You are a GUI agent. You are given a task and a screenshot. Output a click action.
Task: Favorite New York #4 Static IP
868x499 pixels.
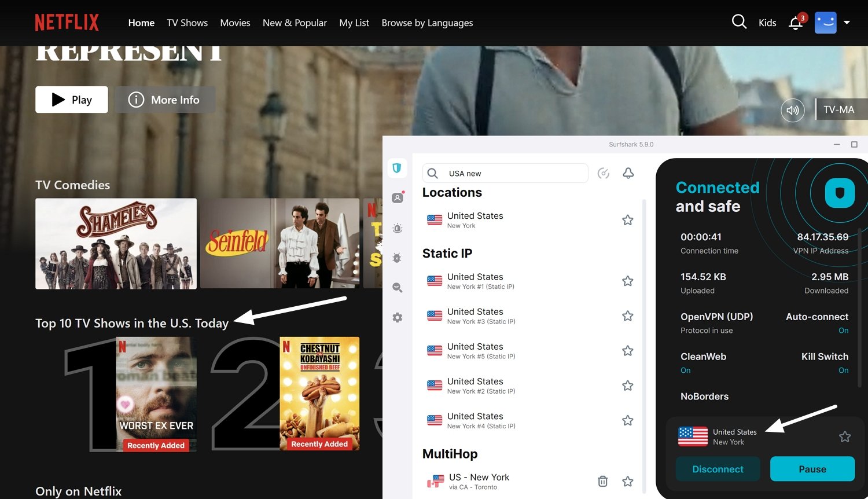click(627, 420)
